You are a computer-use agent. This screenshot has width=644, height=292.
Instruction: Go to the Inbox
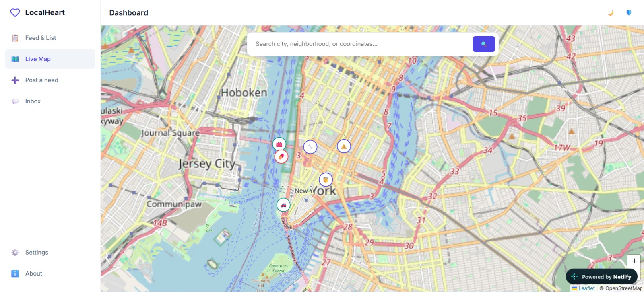point(50,101)
